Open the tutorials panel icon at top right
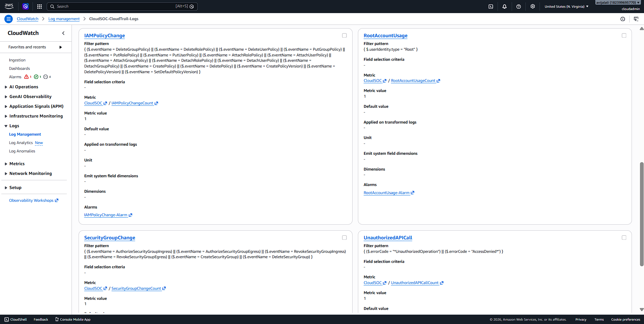This screenshot has width=644, height=324. 636,19
